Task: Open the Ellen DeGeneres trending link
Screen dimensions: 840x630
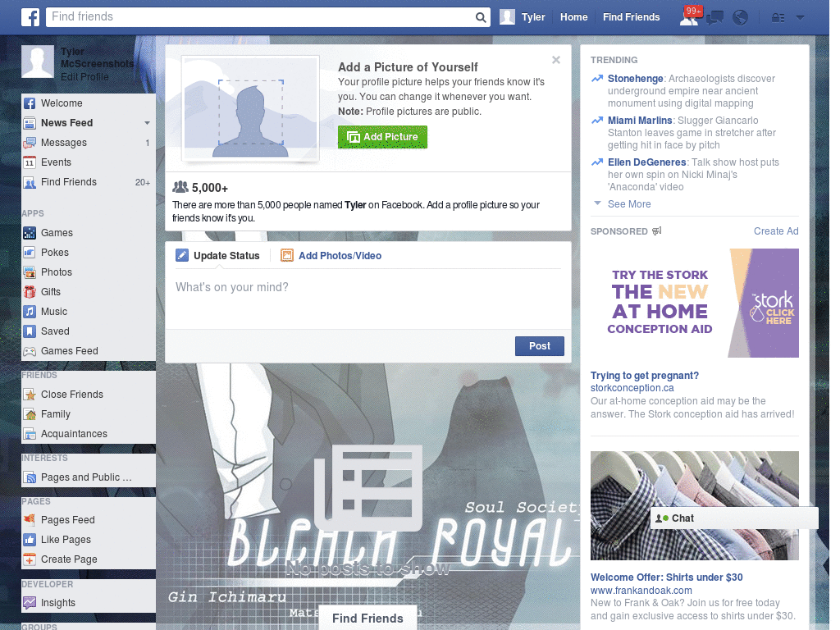Action: point(646,162)
